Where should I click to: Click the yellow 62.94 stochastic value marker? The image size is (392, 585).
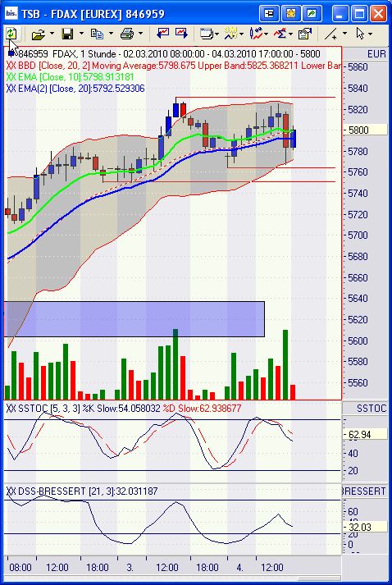(364, 434)
